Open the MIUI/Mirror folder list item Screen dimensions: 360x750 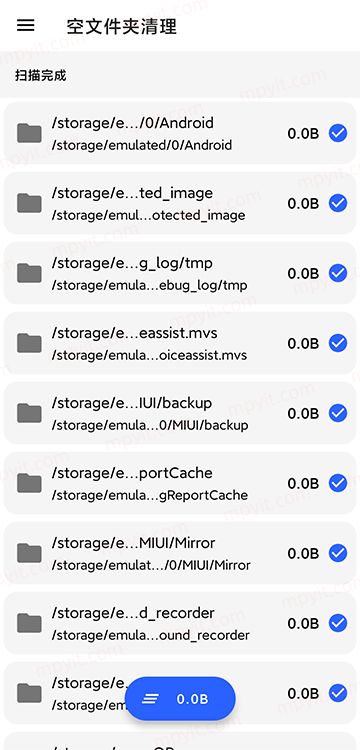coord(180,553)
